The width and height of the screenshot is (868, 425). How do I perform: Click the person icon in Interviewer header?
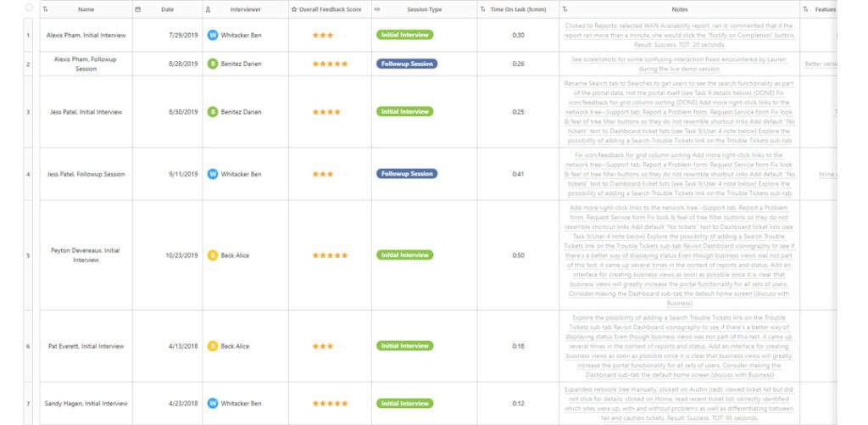pos(209,9)
